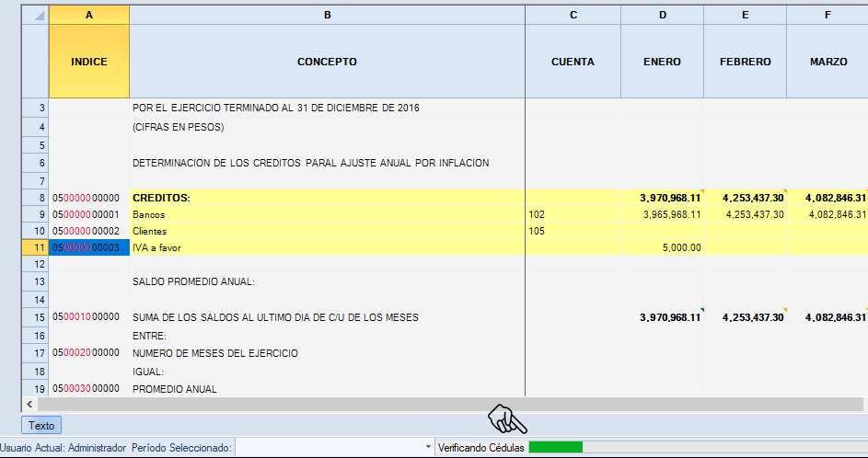Select the 5,000.00 cell for IVA a favor
The image size is (868, 458).
click(662, 248)
